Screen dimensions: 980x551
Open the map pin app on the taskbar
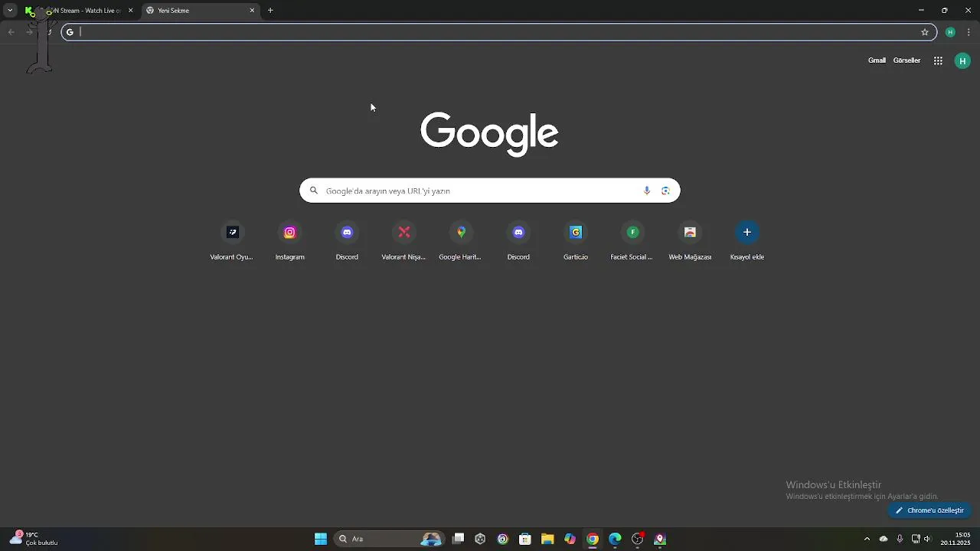pyautogui.click(x=660, y=539)
